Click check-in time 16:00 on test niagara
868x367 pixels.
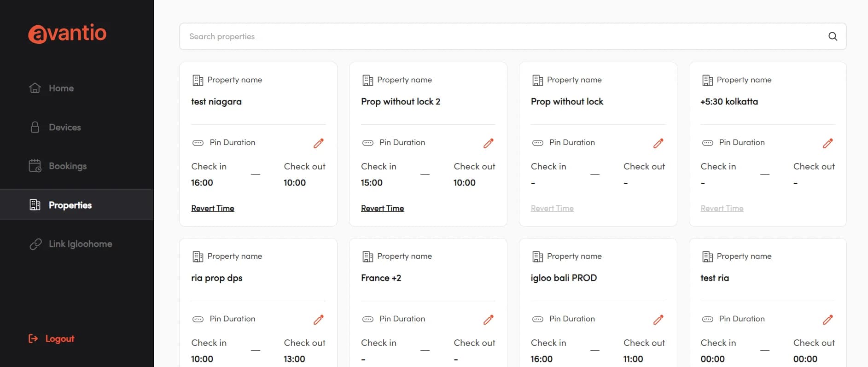[x=202, y=183]
